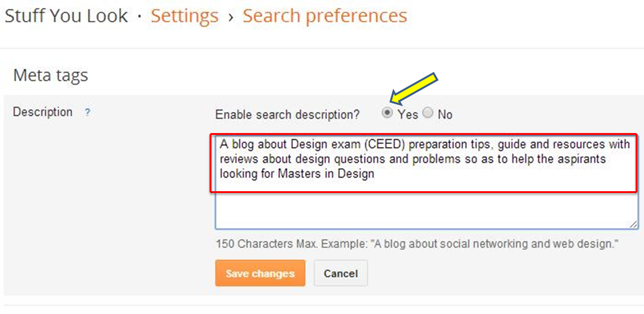Cancel the search description edits
The height and width of the screenshot is (314, 644).
(x=341, y=273)
